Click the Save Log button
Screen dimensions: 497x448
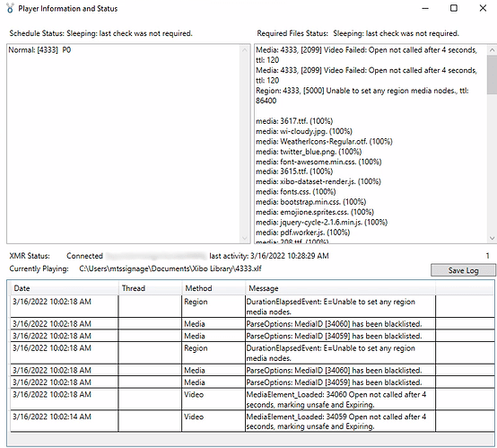pyautogui.click(x=463, y=270)
